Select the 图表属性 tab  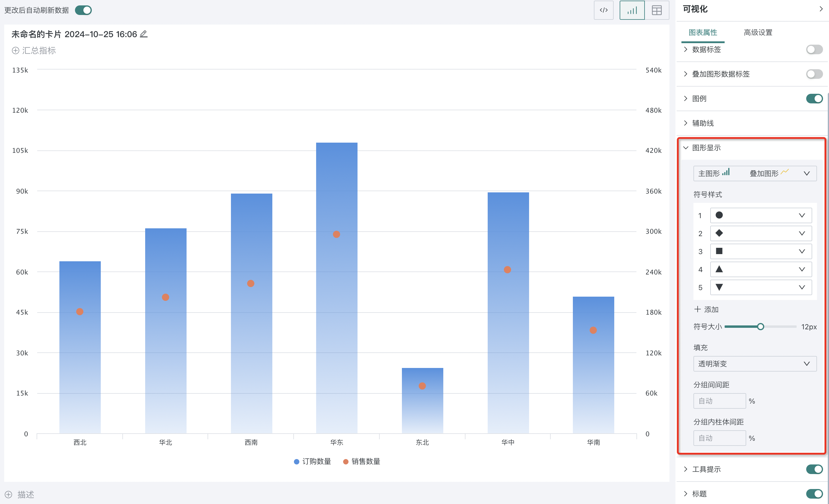[x=702, y=33]
